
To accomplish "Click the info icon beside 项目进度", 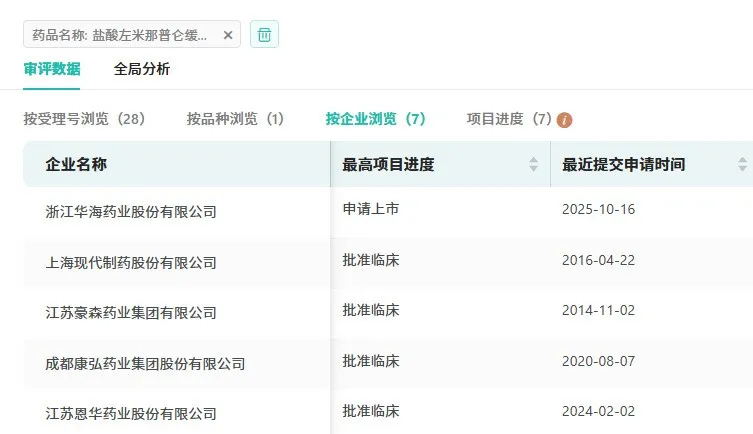I will (x=565, y=120).
